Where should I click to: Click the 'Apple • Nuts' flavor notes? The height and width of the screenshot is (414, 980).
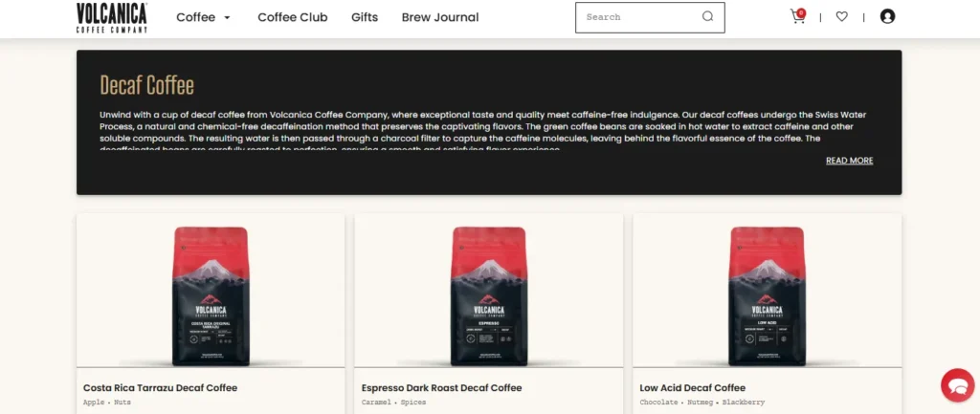pyautogui.click(x=107, y=403)
